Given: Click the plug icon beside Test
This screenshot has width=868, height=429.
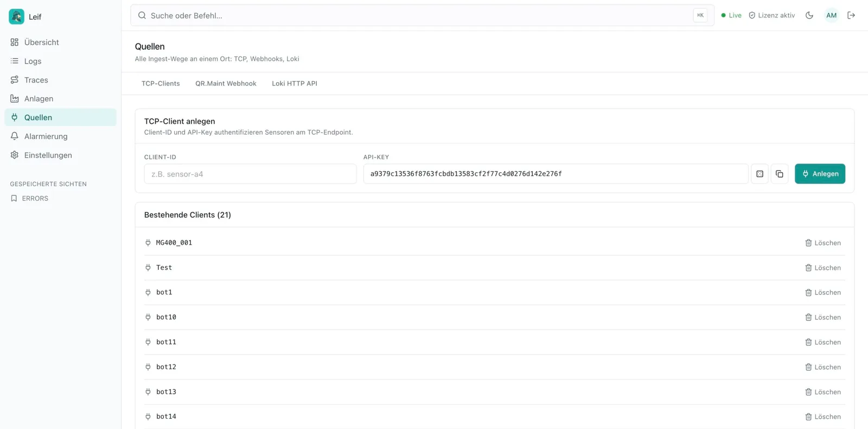Looking at the screenshot, I should click(148, 268).
